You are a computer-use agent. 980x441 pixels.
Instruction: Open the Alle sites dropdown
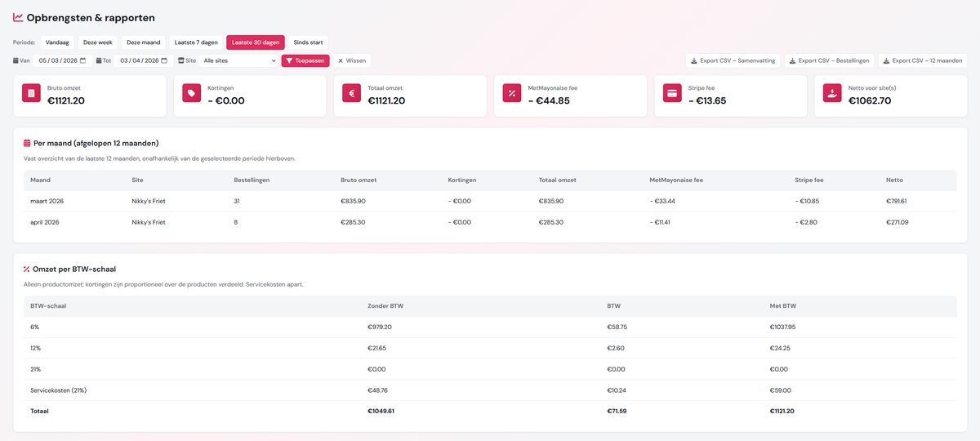click(x=238, y=60)
